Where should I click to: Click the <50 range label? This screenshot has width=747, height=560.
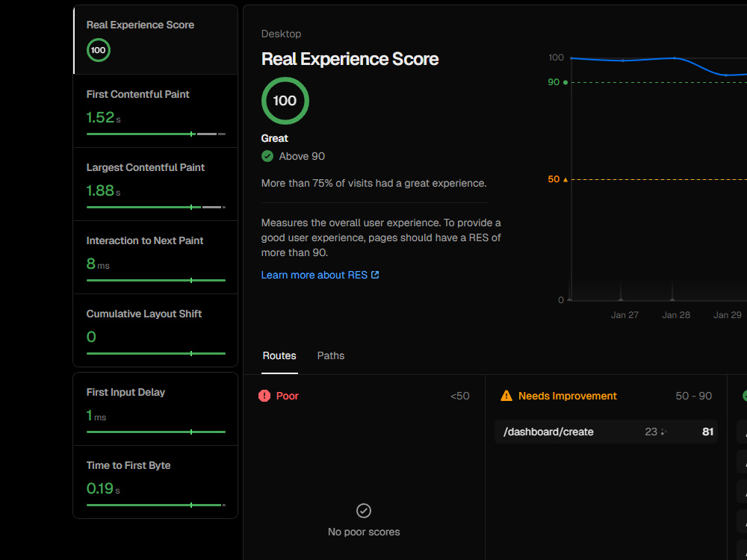tap(459, 396)
